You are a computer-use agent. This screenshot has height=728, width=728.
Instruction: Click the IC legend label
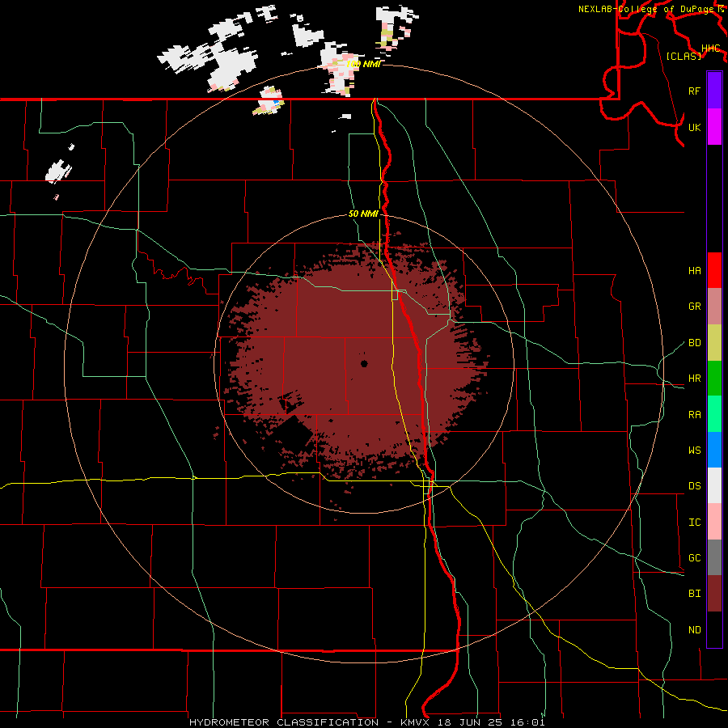click(x=694, y=523)
